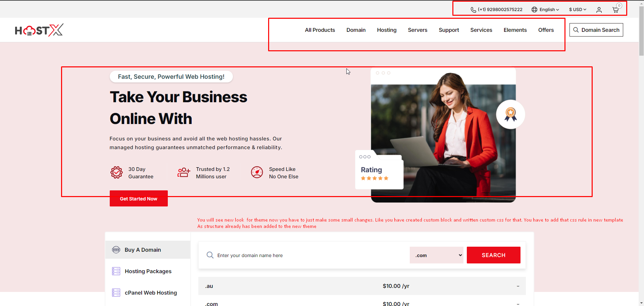This screenshot has height=306, width=644.
Task: Click the Trusted users icon
Action: point(184,173)
